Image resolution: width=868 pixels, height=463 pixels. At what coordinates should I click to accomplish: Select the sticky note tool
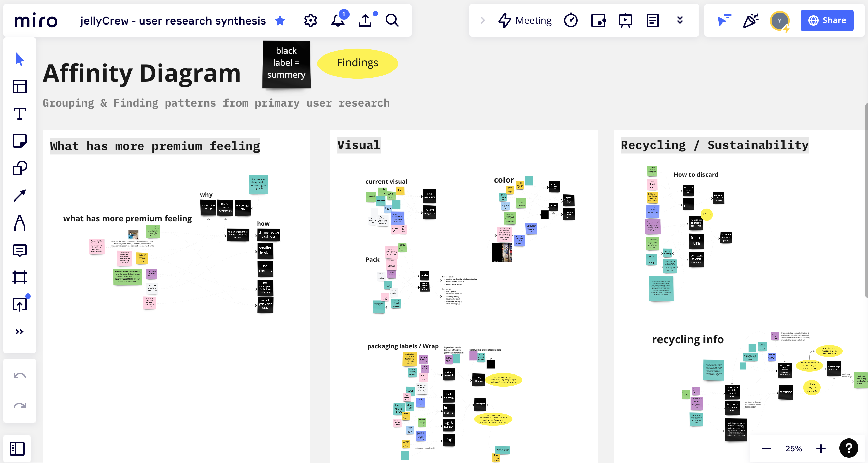pyautogui.click(x=20, y=141)
